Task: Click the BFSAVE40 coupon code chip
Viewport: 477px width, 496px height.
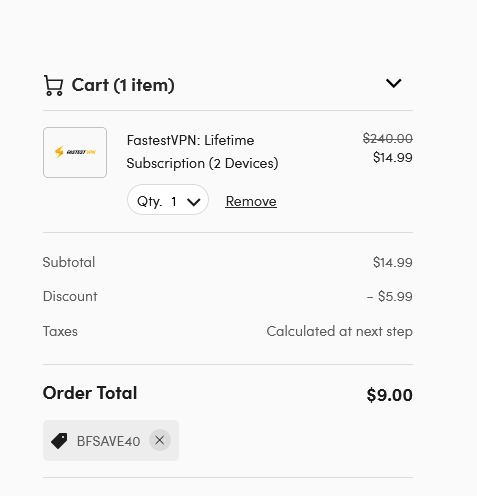Action: pos(111,441)
